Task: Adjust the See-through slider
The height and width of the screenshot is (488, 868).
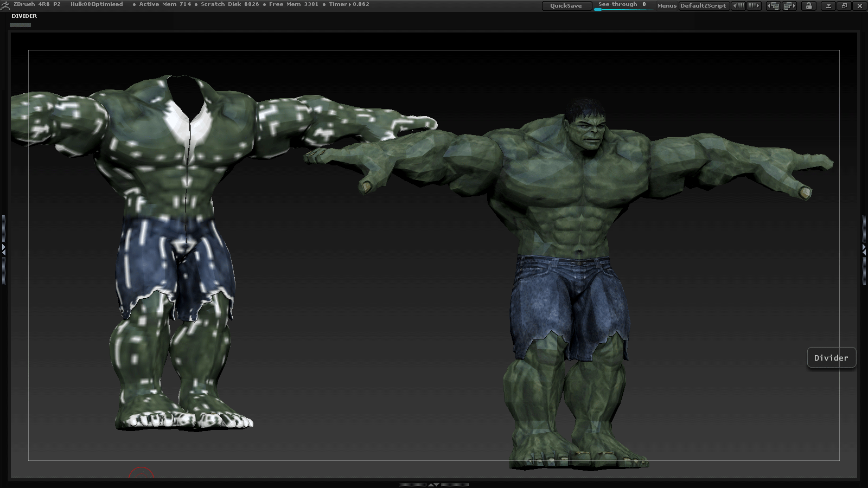Action: coord(623,5)
